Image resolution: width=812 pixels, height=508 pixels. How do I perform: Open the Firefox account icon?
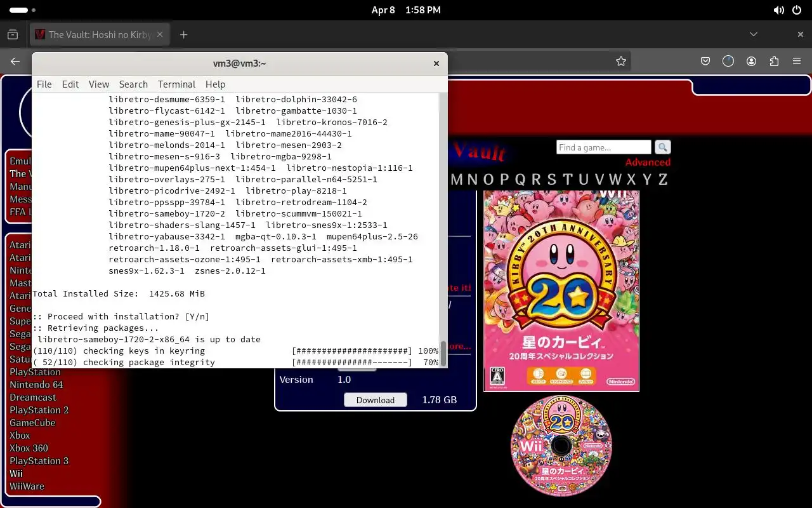(752, 61)
